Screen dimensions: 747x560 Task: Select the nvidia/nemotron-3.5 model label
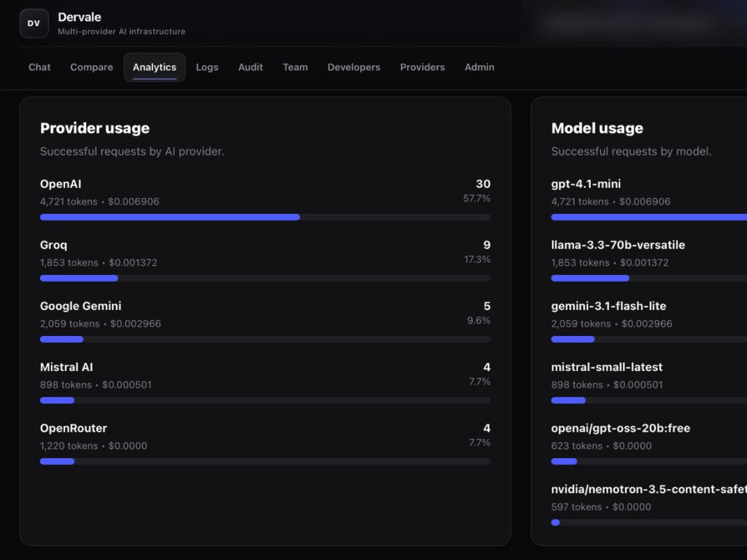[x=649, y=490]
